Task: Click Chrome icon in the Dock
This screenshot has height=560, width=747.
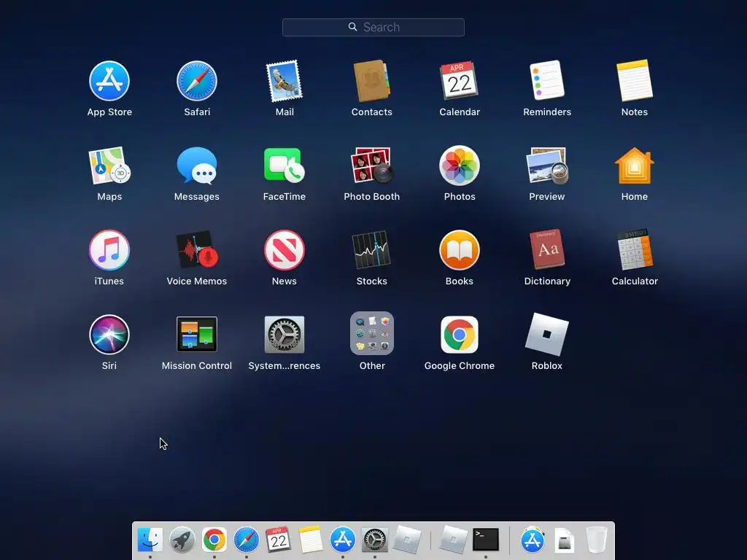Action: 214,540
